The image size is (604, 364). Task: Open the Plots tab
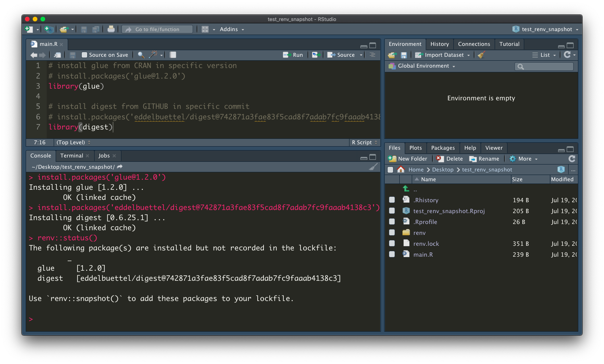point(415,148)
